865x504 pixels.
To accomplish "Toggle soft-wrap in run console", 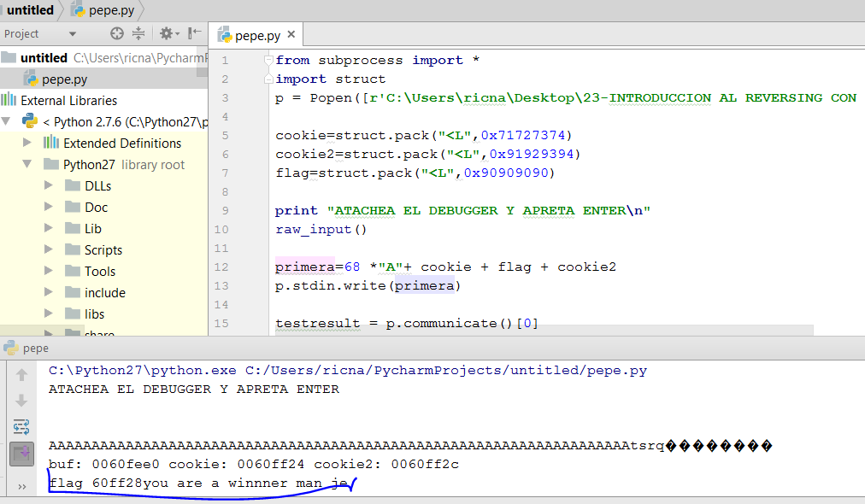I will point(21,426).
